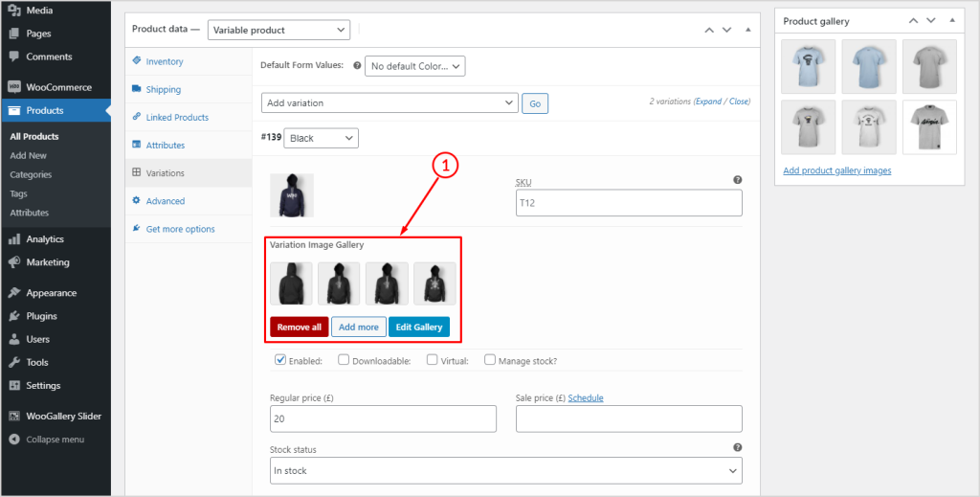The height and width of the screenshot is (497, 980).
Task: Click the Linked Products chain icon
Action: pos(136,117)
